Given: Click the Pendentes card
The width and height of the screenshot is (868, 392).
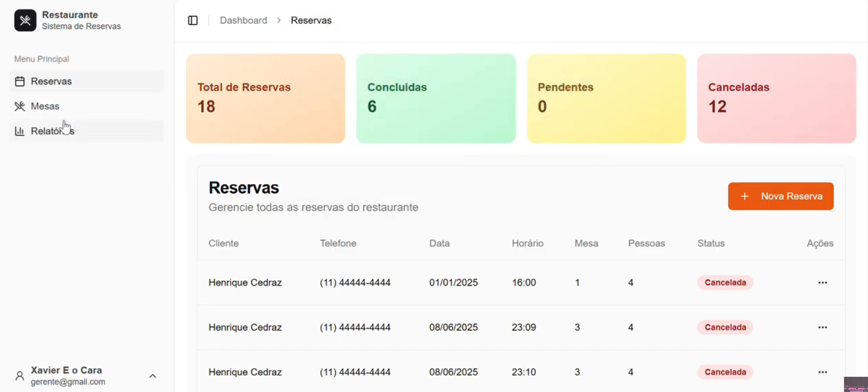Looking at the screenshot, I should coord(606,98).
